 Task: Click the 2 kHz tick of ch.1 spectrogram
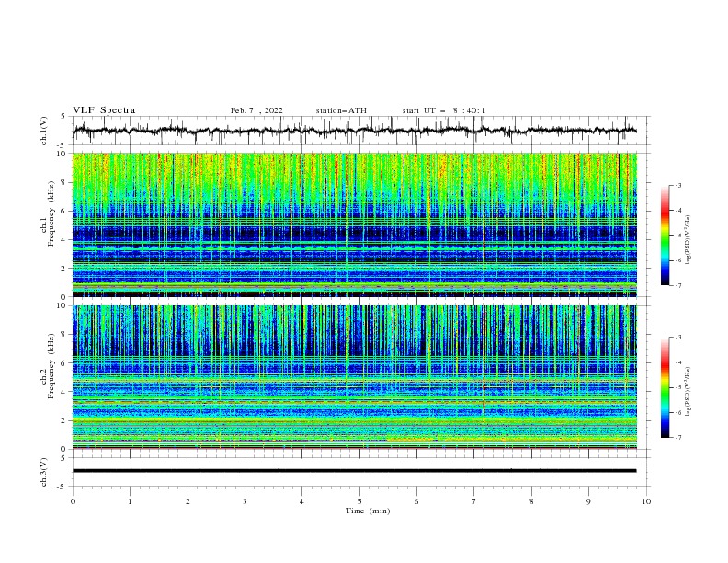tap(63, 268)
